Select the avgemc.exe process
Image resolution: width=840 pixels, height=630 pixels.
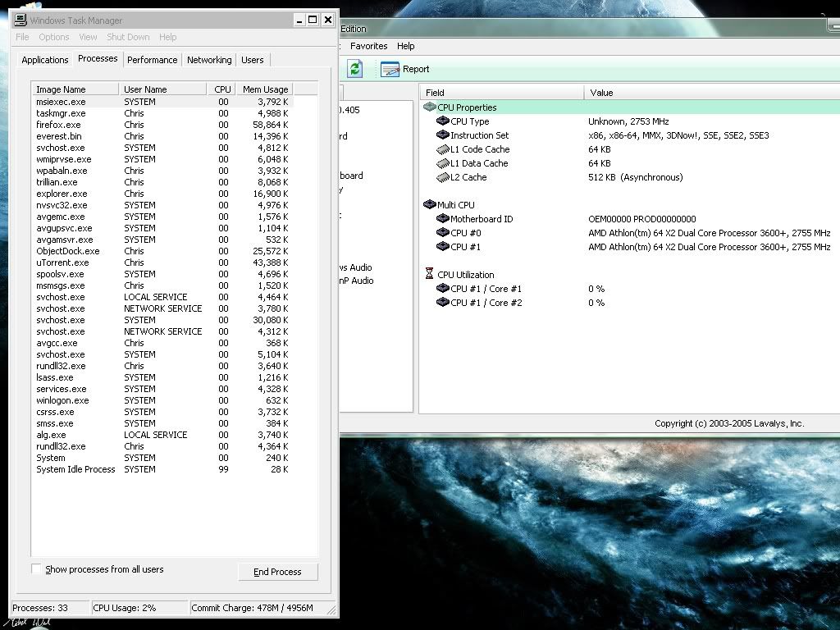click(x=163, y=217)
